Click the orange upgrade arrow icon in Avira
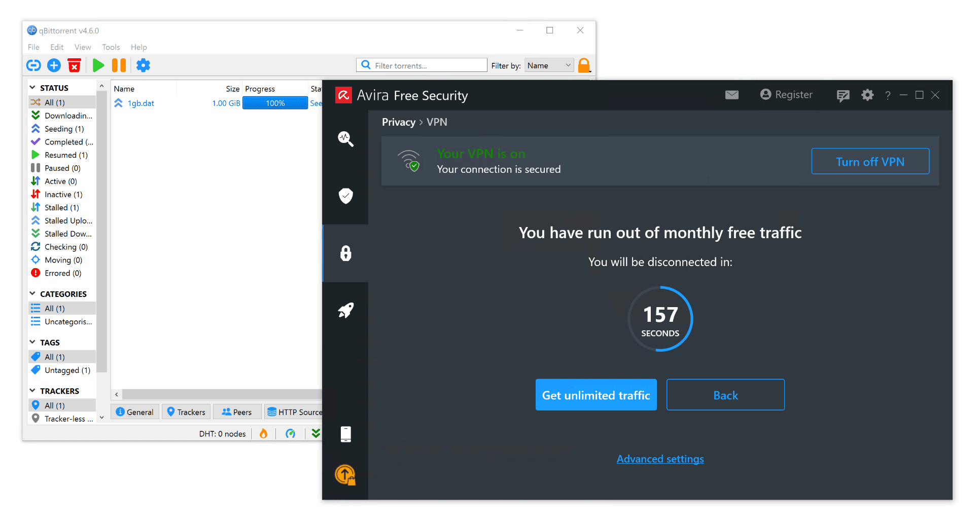This screenshot has height=523, width=980. click(345, 475)
